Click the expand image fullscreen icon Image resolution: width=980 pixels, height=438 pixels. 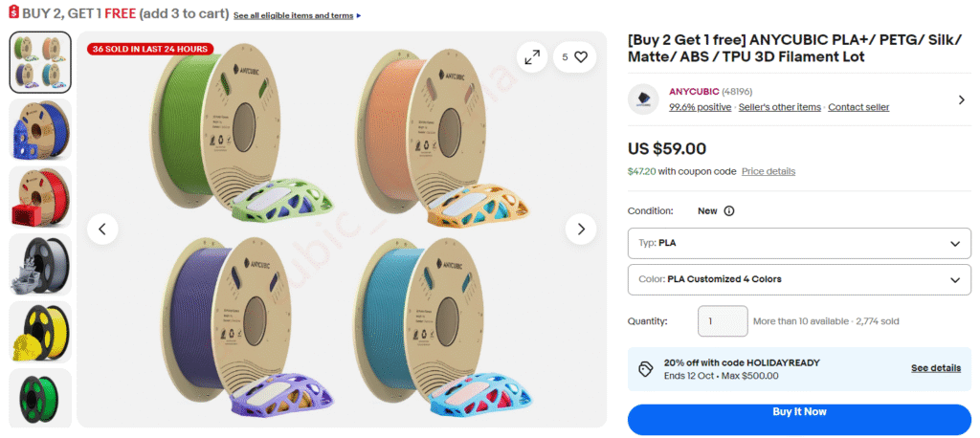(x=532, y=57)
